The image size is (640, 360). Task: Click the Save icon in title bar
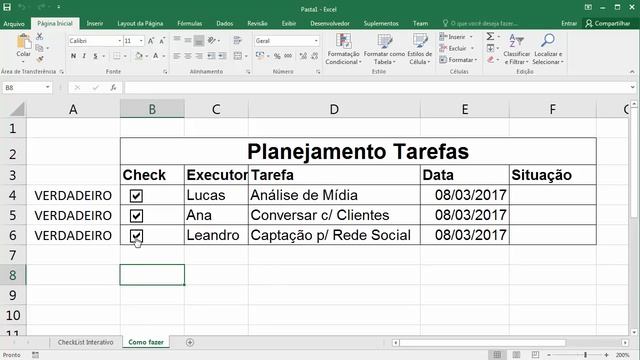[x=7, y=7]
